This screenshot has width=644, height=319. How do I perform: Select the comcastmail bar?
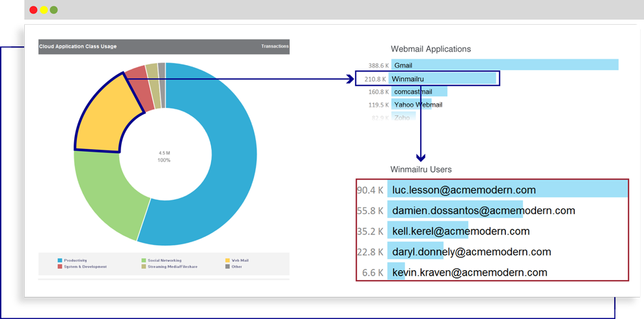(x=419, y=92)
